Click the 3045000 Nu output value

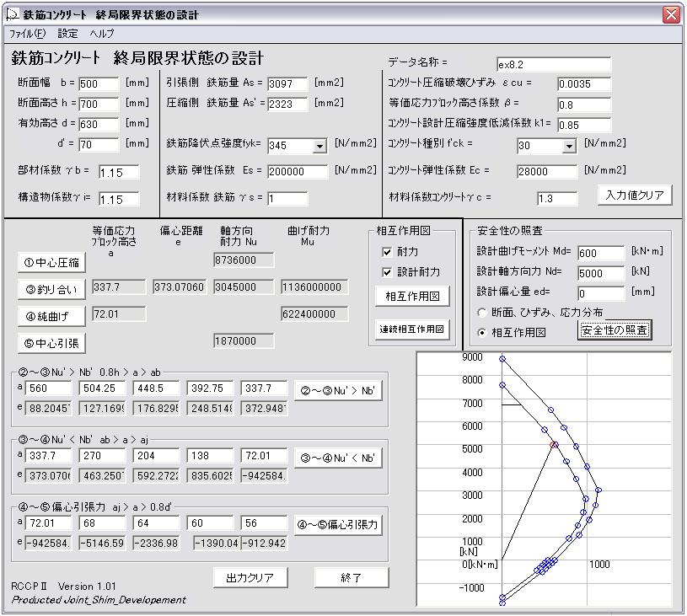(x=244, y=287)
